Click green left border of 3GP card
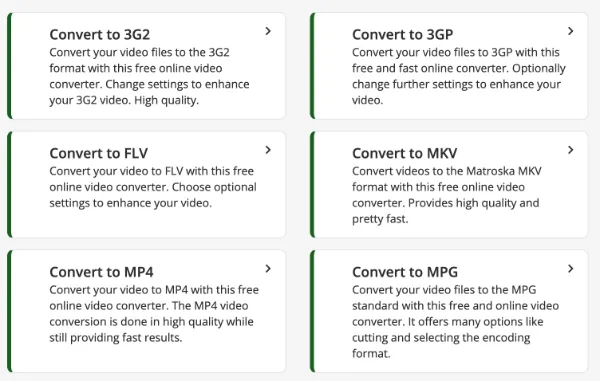Image resolution: width=600 pixels, height=381 pixels. [x=312, y=66]
